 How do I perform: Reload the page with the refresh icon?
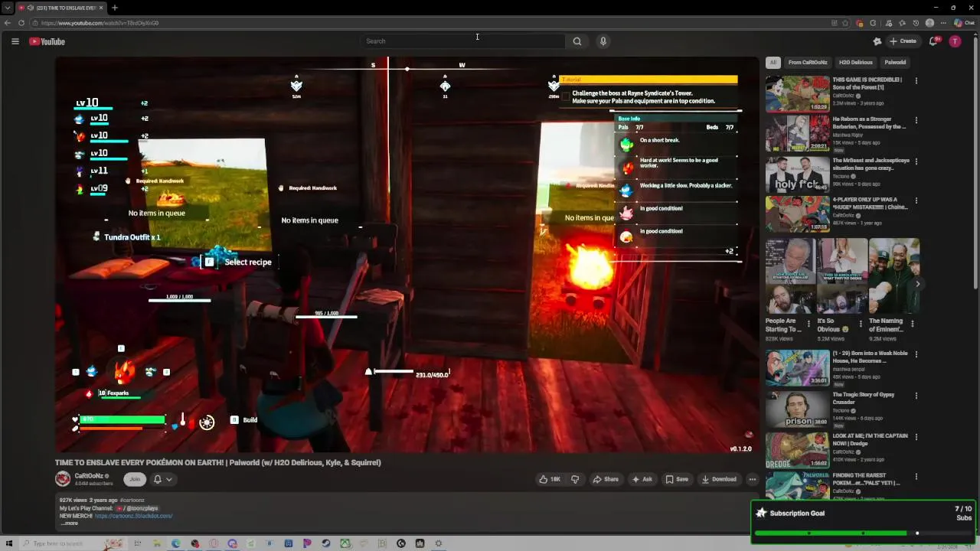point(21,23)
